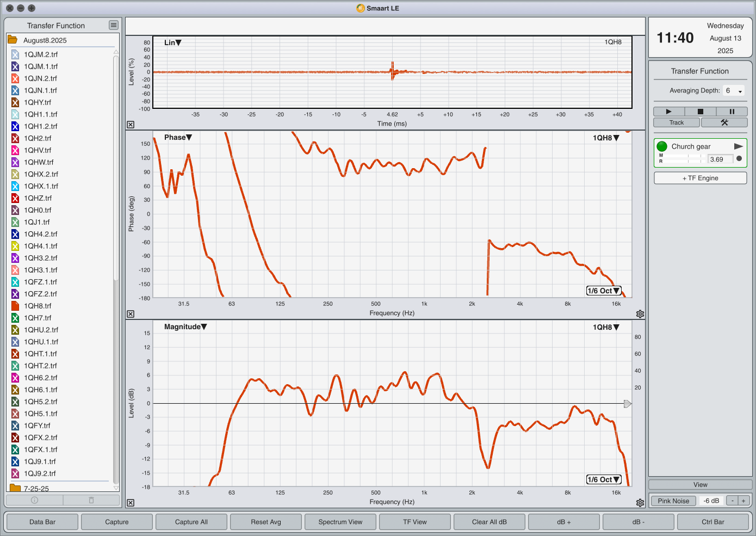Toggle the Track delay button
Viewport: 756px width, 536px height.
[677, 122]
